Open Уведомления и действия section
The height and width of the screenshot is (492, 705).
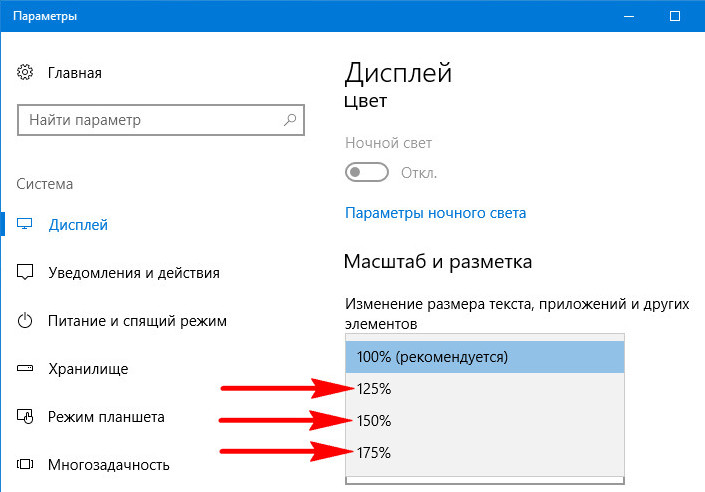pyautogui.click(x=134, y=273)
